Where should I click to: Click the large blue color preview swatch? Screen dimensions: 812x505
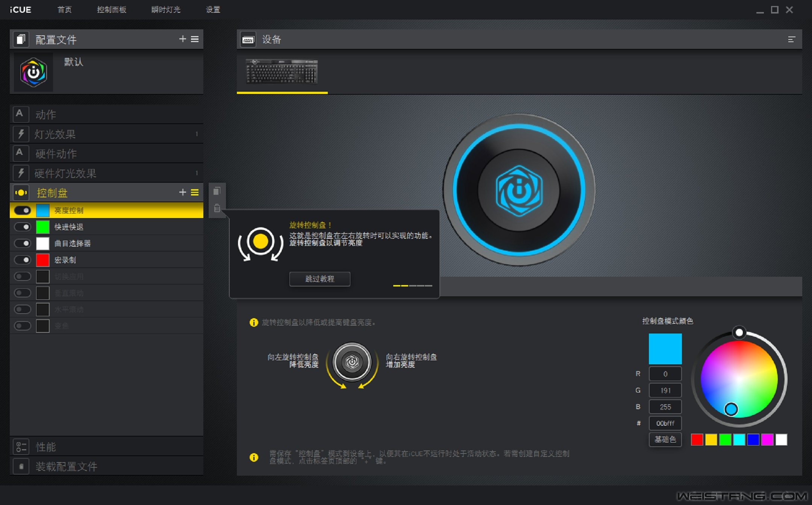tap(665, 349)
